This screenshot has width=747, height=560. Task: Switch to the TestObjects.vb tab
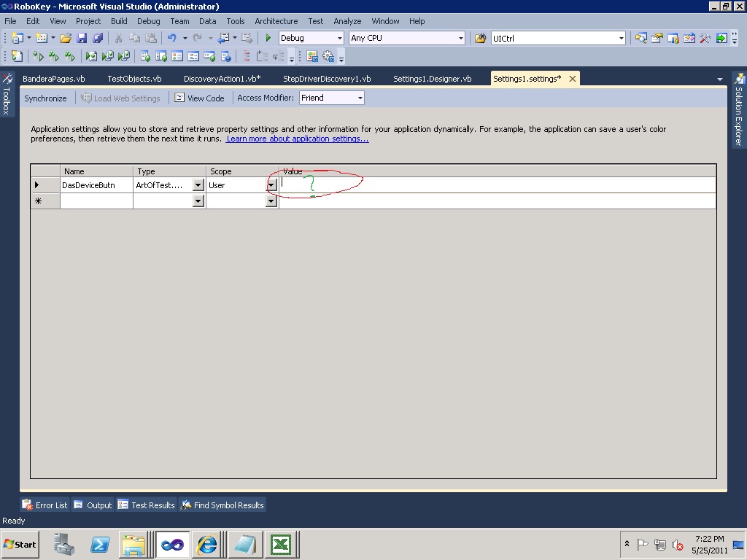(x=134, y=79)
